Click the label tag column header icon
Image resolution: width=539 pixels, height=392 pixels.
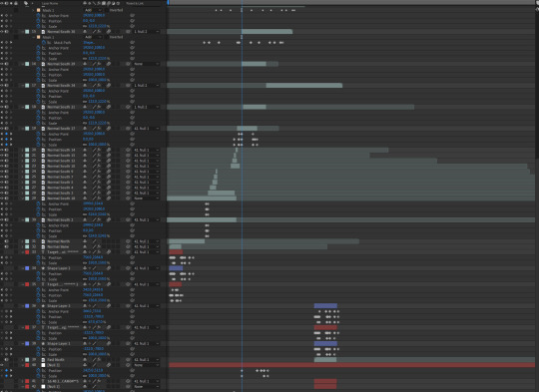(x=26, y=3)
